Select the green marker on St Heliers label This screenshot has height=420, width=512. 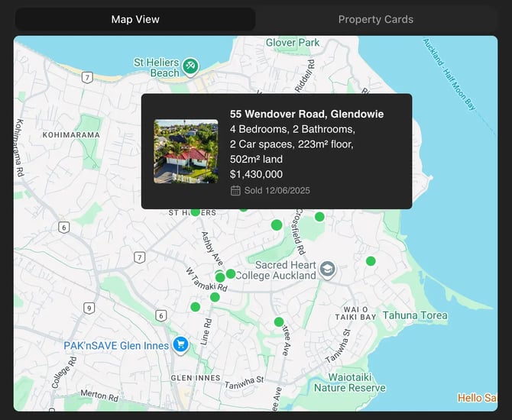point(196,212)
